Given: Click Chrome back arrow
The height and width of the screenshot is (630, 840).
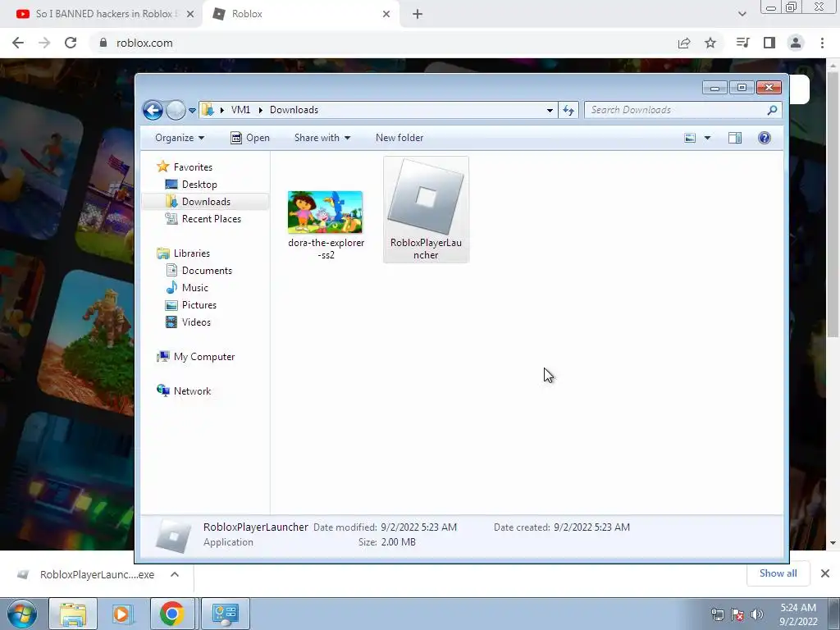Looking at the screenshot, I should (x=18, y=43).
